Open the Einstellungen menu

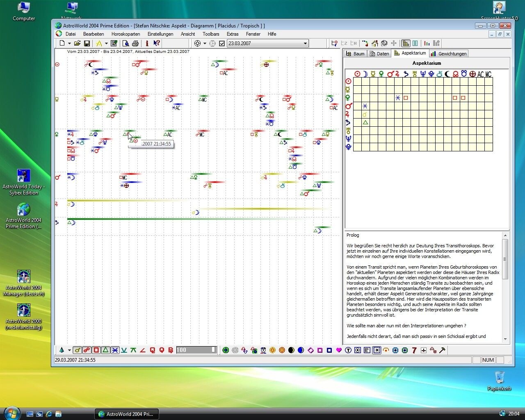(x=160, y=34)
